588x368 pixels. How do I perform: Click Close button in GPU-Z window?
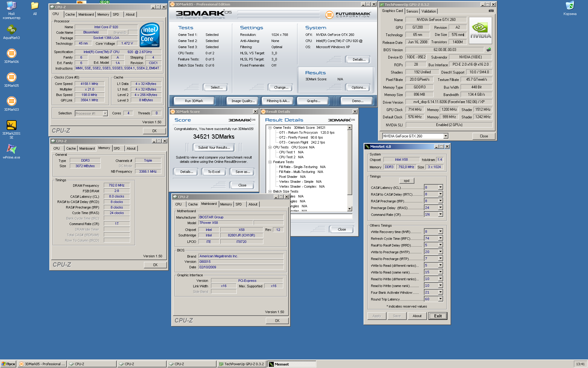484,136
